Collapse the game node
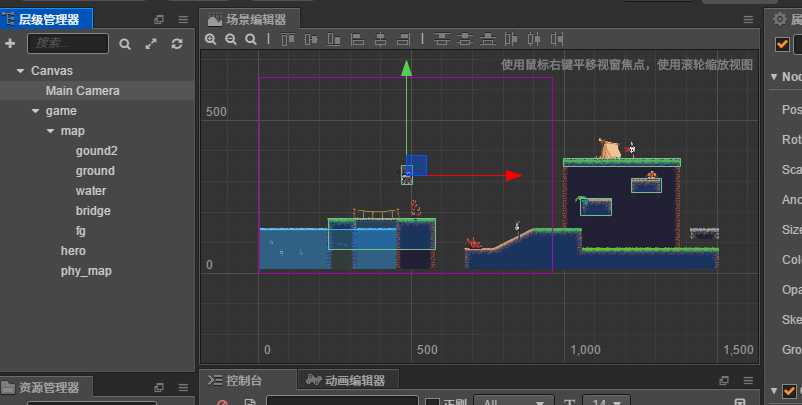The image size is (802, 405). (35, 111)
